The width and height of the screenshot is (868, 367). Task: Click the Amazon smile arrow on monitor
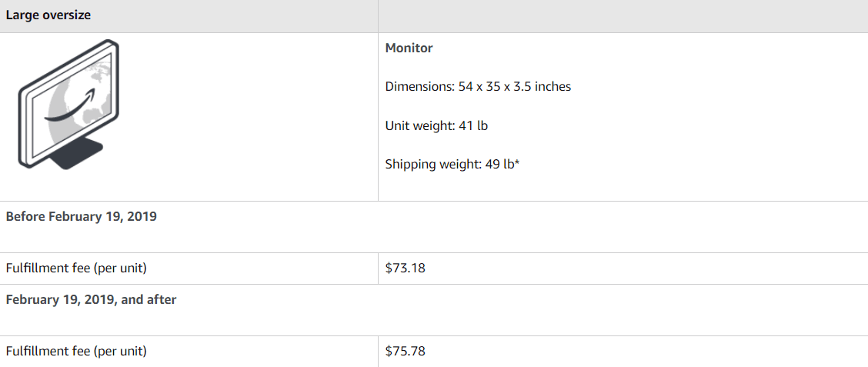tap(74, 113)
